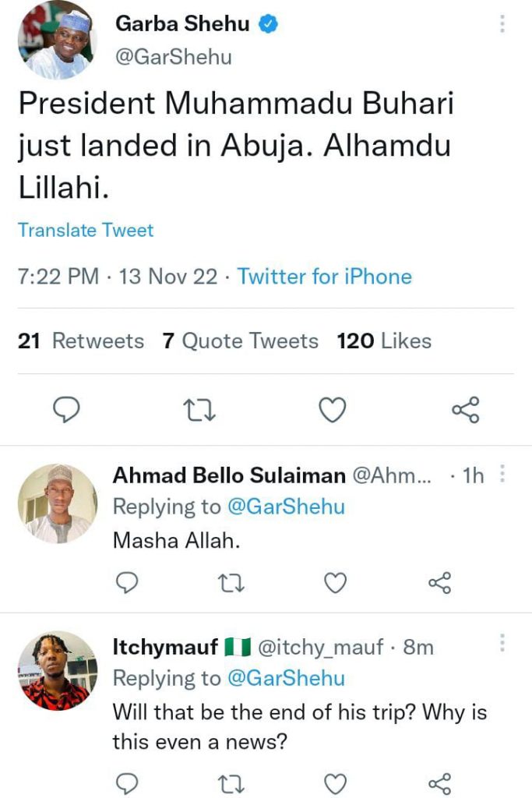This screenshot has height=798, width=532.
Task: Like Itchymauf's reply
Action: coord(335,782)
